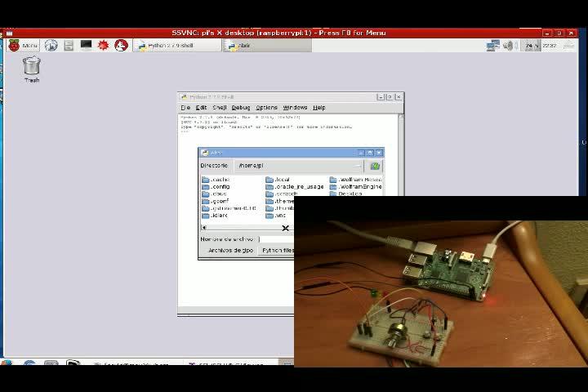The image size is (588, 392).
Task: Click the network status tray icon
Action: [492, 46]
